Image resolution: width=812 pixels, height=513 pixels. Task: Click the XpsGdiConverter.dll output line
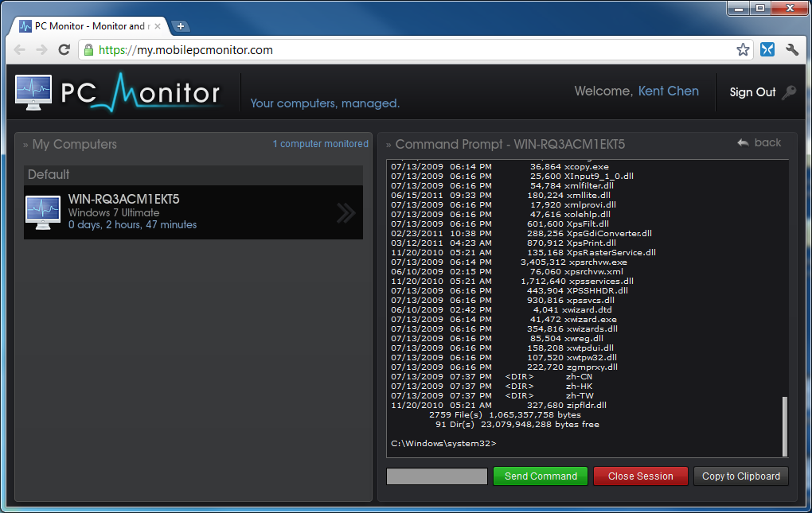tap(521, 233)
